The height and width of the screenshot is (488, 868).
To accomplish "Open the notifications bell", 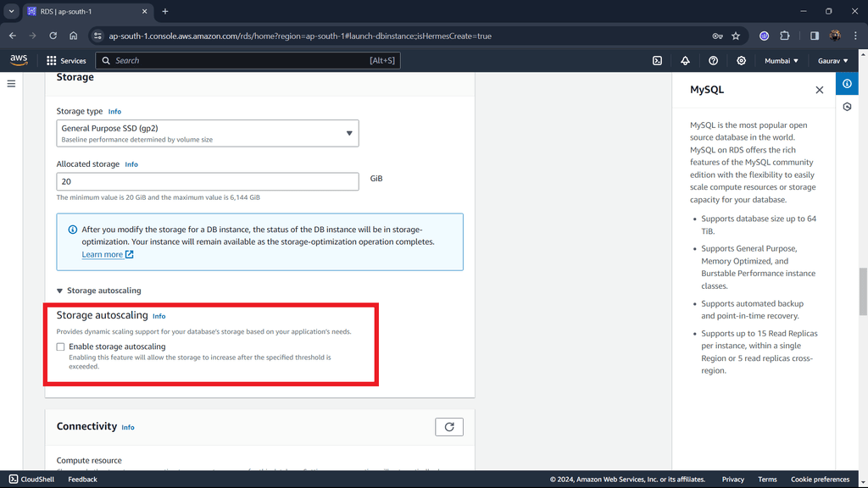I will coord(685,60).
